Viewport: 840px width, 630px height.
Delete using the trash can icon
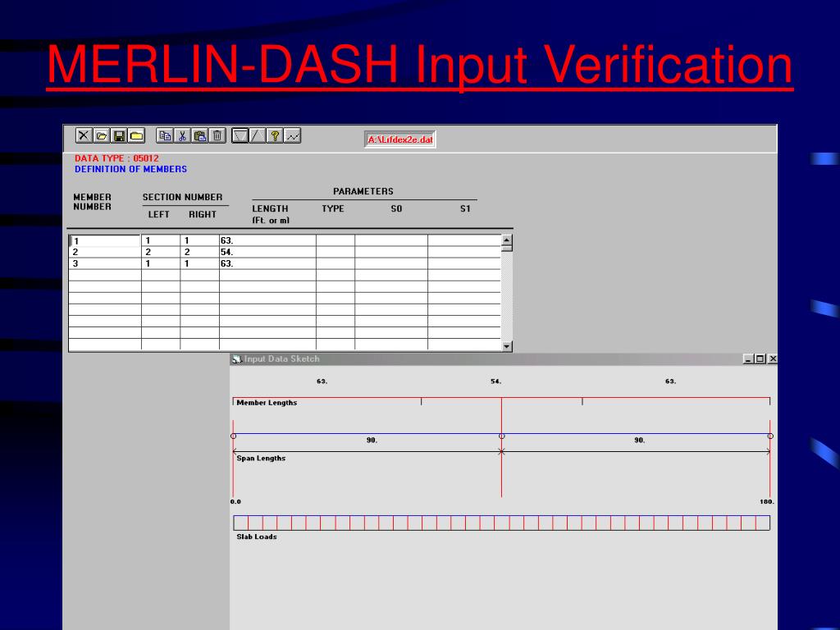pos(217,135)
